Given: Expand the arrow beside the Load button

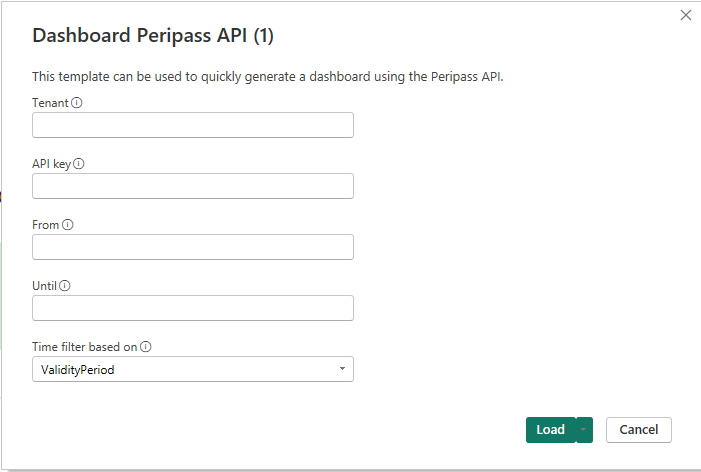Looking at the screenshot, I should click(x=584, y=430).
